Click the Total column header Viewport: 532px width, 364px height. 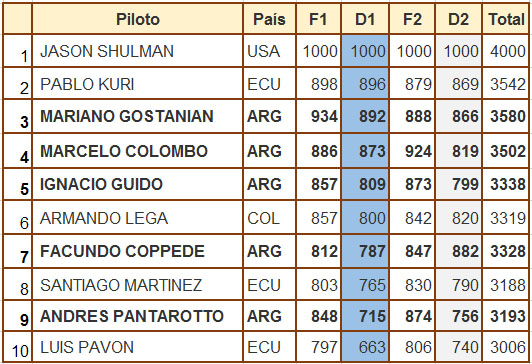506,19
